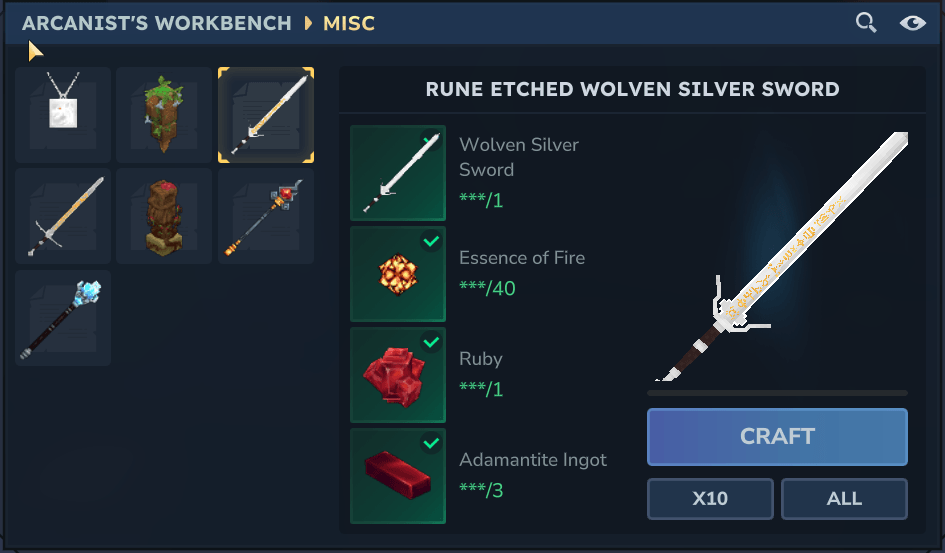Select the highlighted rune etched sword recipe

[x=266, y=115]
